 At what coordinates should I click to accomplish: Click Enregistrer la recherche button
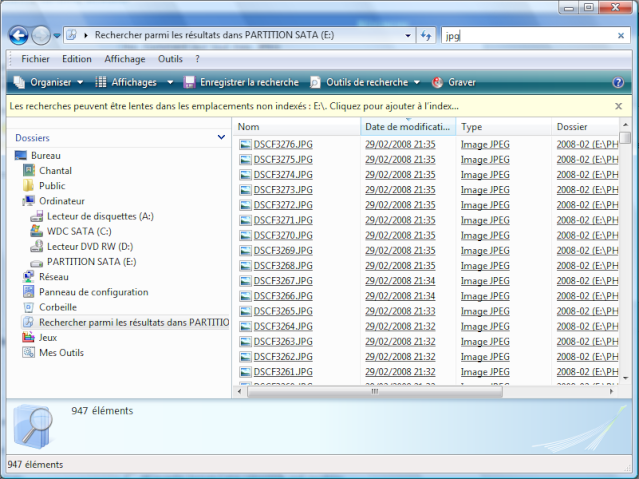point(241,82)
